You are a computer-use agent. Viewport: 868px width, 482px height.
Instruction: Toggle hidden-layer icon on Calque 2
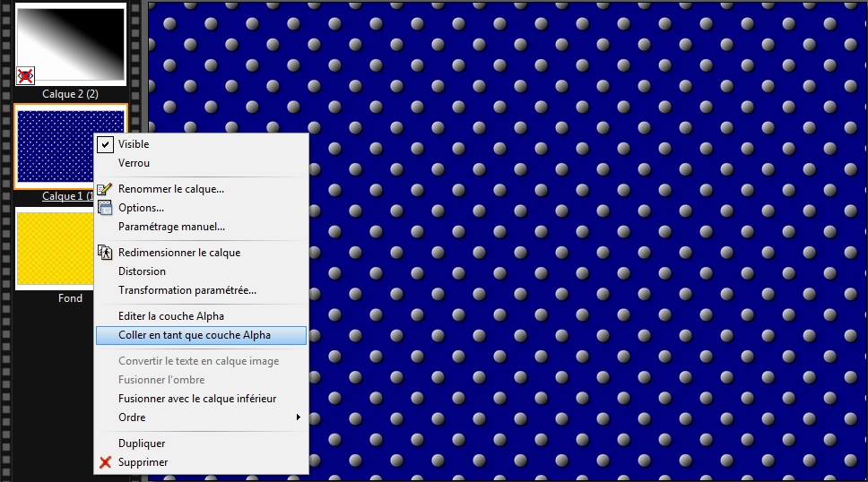click(25, 75)
